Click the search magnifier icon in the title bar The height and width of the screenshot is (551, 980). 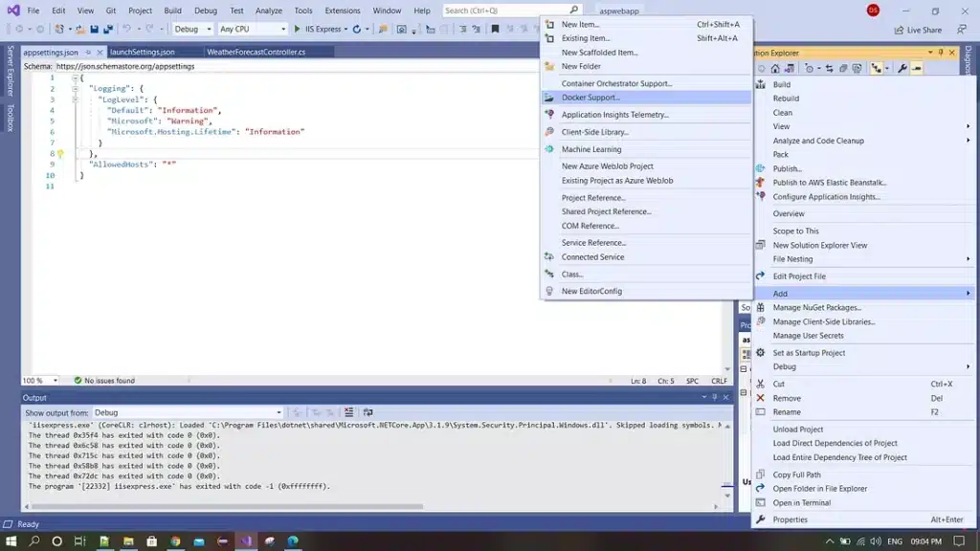pyautogui.click(x=574, y=10)
